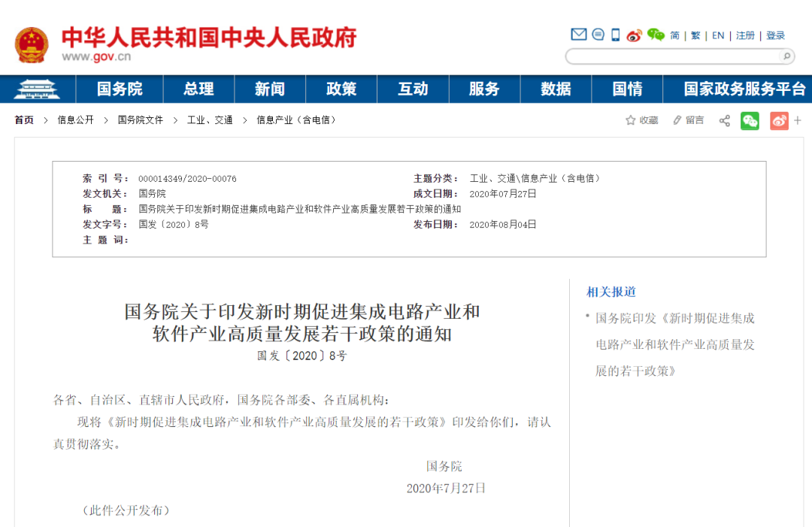
Task: Go to 国务院文件 in the breadcrumb
Action: point(141,120)
